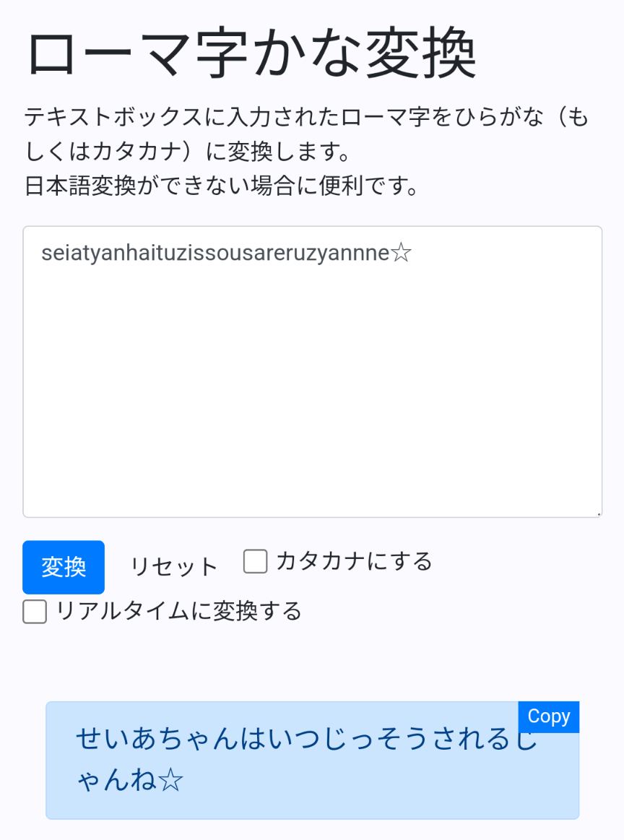Click description line しくはカタカナ）に変換します
624x840 pixels.
(188, 151)
